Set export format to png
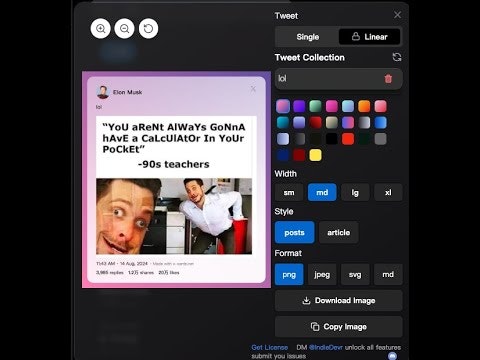Viewport: 480px width, 360px height. tap(289, 275)
